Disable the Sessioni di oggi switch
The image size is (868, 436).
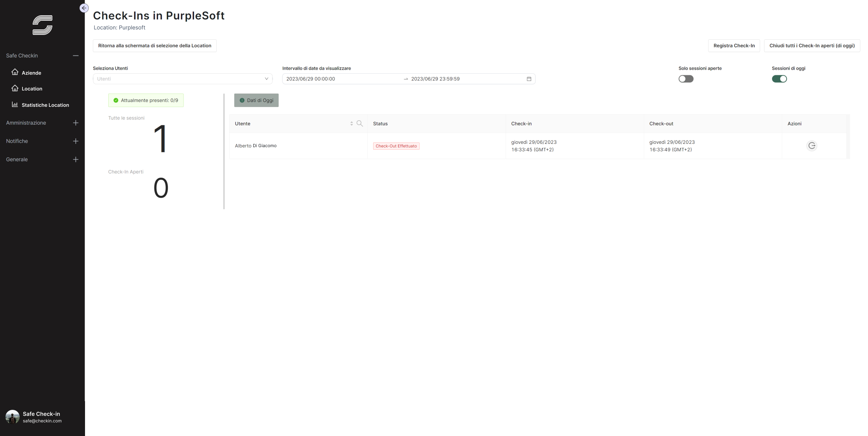(779, 79)
